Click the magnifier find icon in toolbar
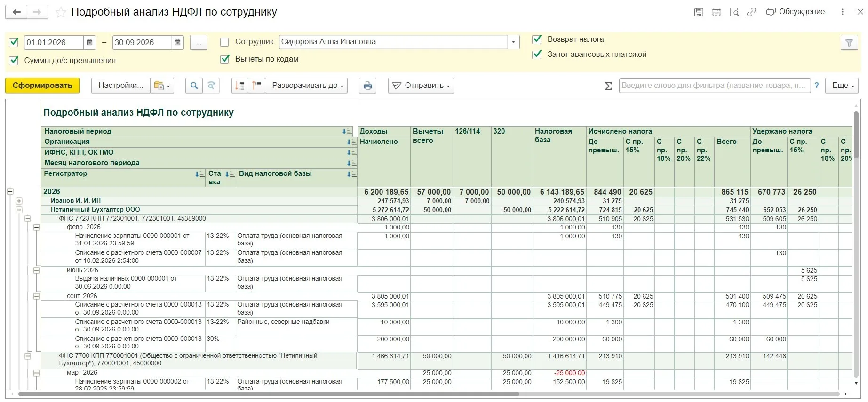Screen dimensions: 868x402 coord(194,86)
